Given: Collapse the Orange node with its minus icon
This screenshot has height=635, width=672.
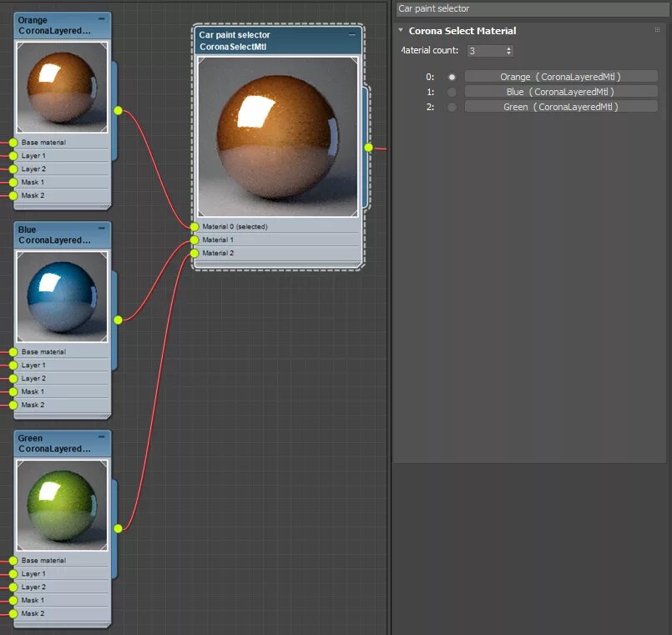Looking at the screenshot, I should (x=102, y=18).
